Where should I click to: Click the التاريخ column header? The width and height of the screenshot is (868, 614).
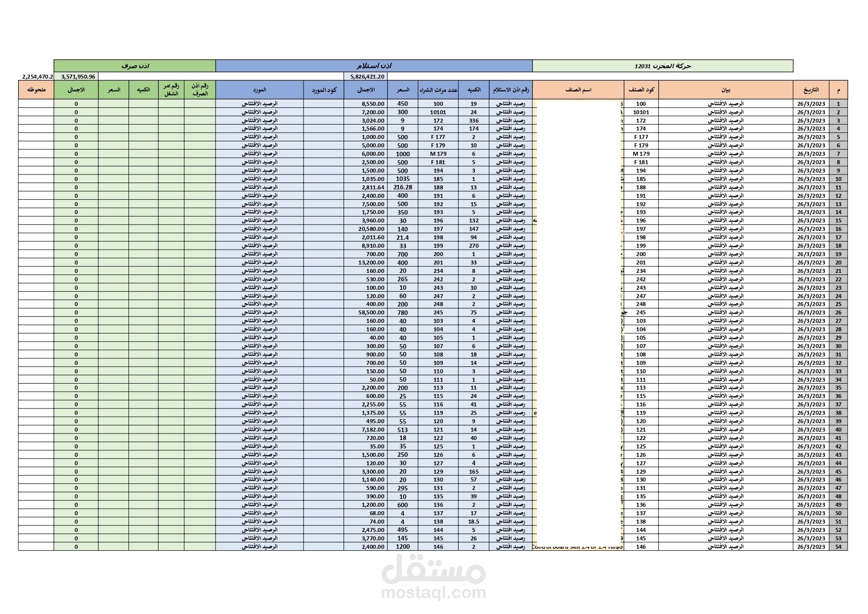click(x=811, y=90)
